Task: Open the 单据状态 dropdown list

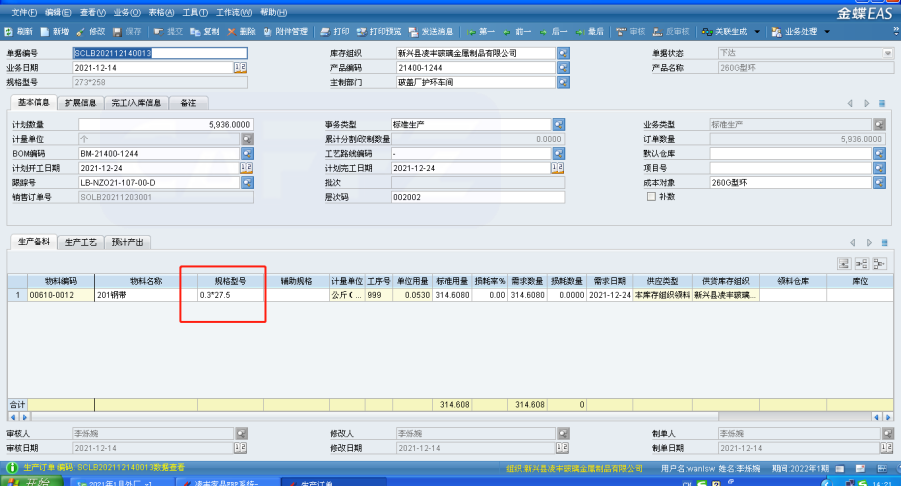Action: [887, 52]
